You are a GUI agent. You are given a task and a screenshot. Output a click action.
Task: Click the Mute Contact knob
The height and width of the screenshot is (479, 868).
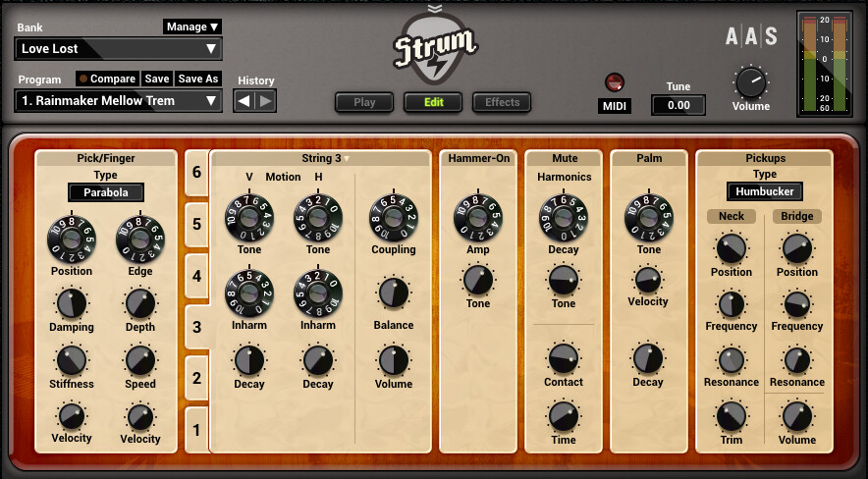click(564, 358)
